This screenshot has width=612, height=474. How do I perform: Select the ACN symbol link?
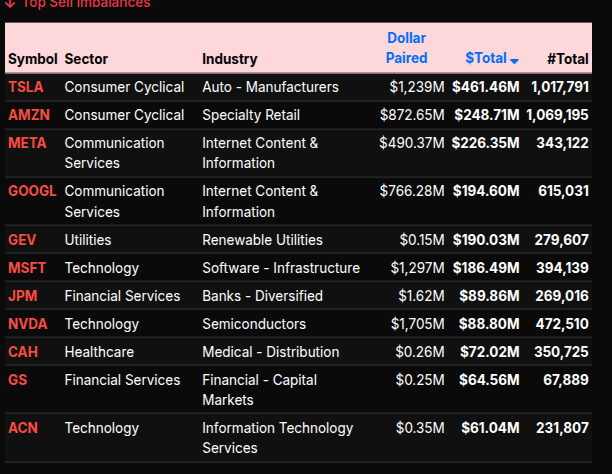[23, 428]
